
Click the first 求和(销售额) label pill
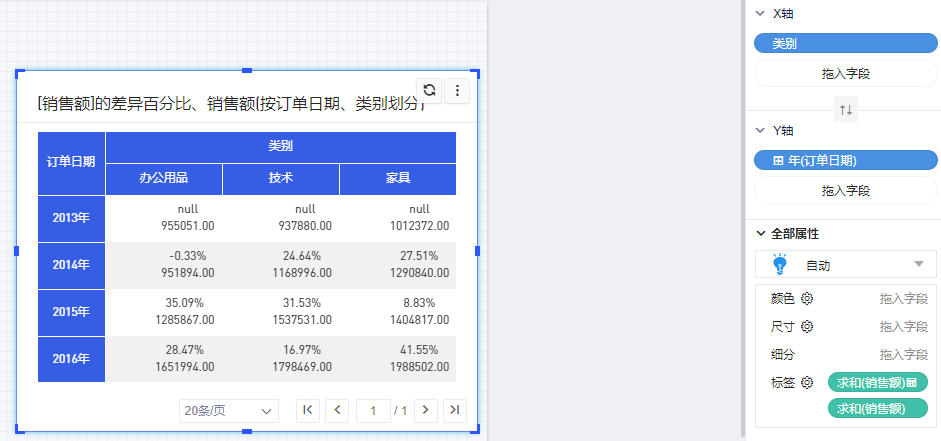tap(877, 382)
